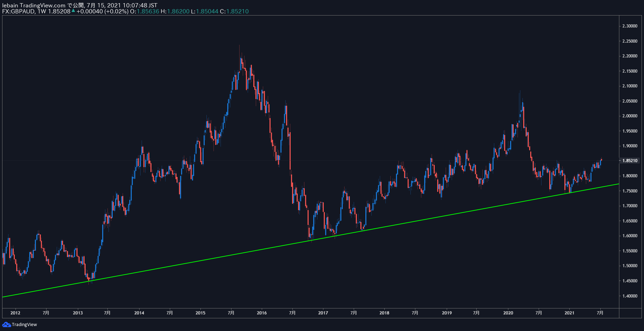Click the 2015 time axis label
The height and width of the screenshot is (331, 644).
(200, 313)
